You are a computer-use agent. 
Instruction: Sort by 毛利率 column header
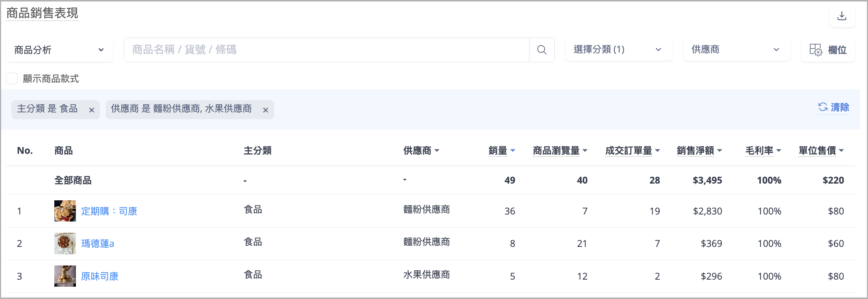(763, 150)
